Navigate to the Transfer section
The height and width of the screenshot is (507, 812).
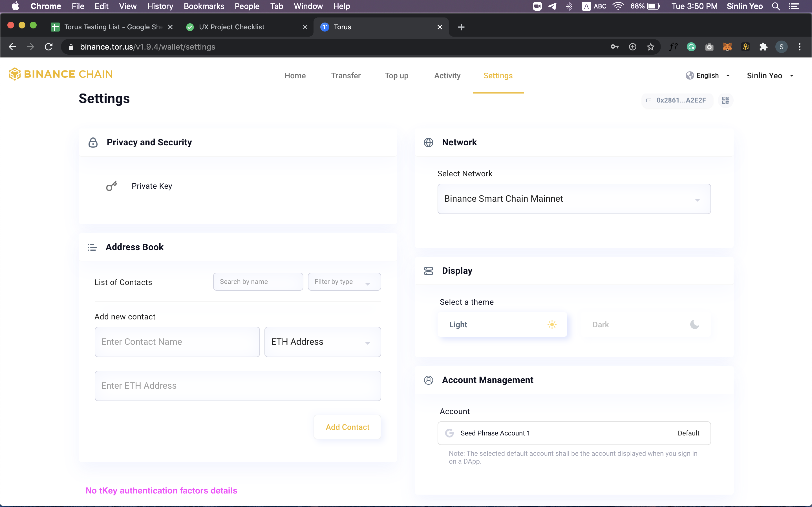346,76
